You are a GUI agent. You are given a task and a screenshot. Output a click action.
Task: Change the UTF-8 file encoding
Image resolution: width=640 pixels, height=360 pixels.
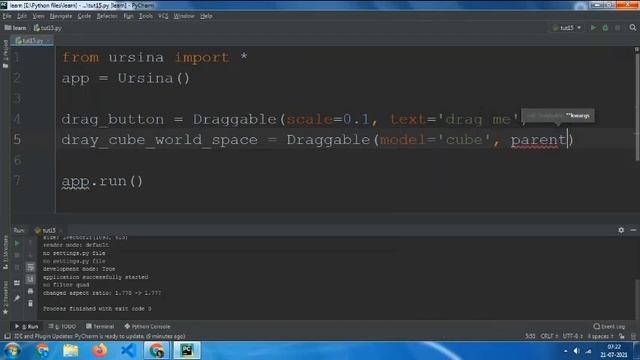coord(572,336)
